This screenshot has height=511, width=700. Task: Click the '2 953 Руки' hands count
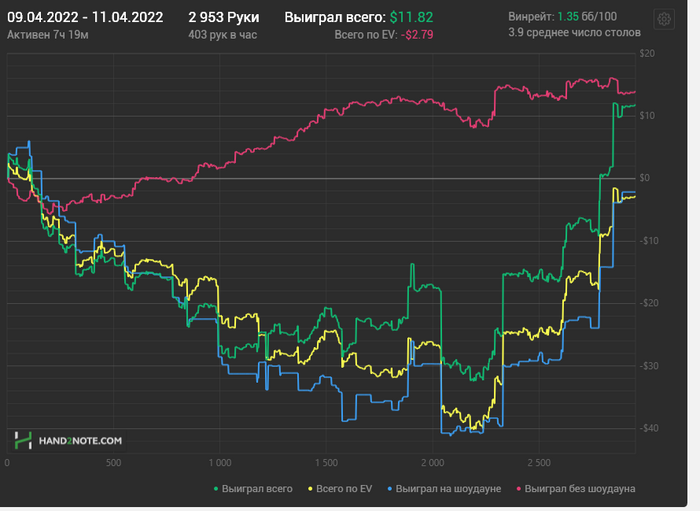pyautogui.click(x=224, y=17)
